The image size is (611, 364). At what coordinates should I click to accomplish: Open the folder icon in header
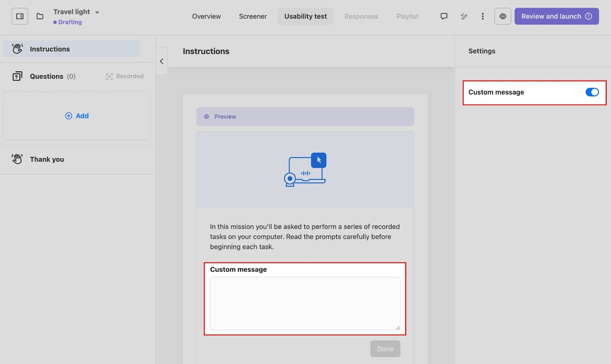(40, 16)
